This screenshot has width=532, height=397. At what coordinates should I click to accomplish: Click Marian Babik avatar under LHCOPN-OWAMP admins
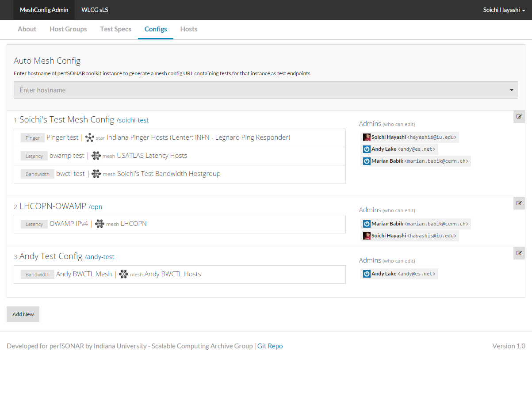(x=367, y=224)
